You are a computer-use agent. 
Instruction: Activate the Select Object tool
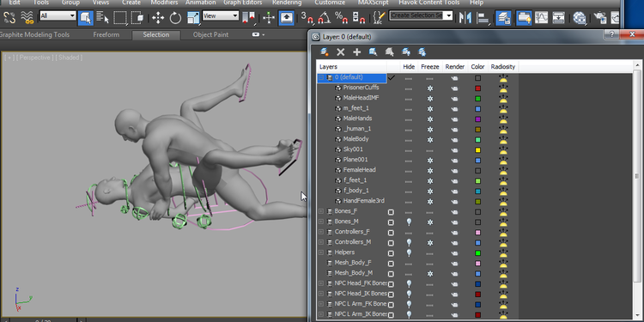point(85,18)
